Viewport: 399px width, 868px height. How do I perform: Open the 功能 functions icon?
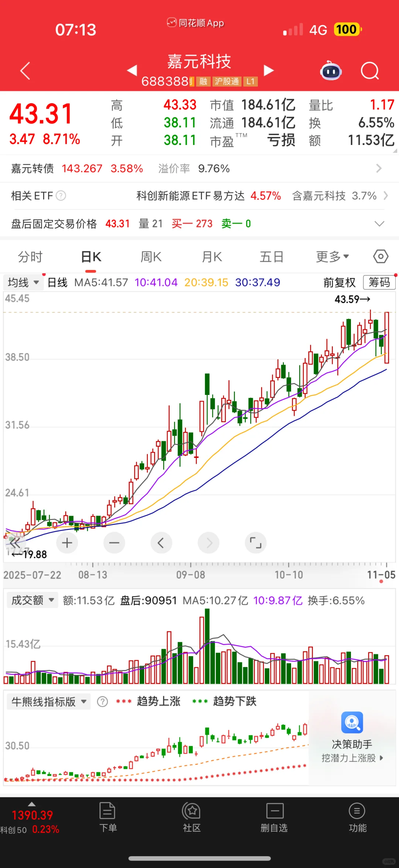click(x=357, y=817)
